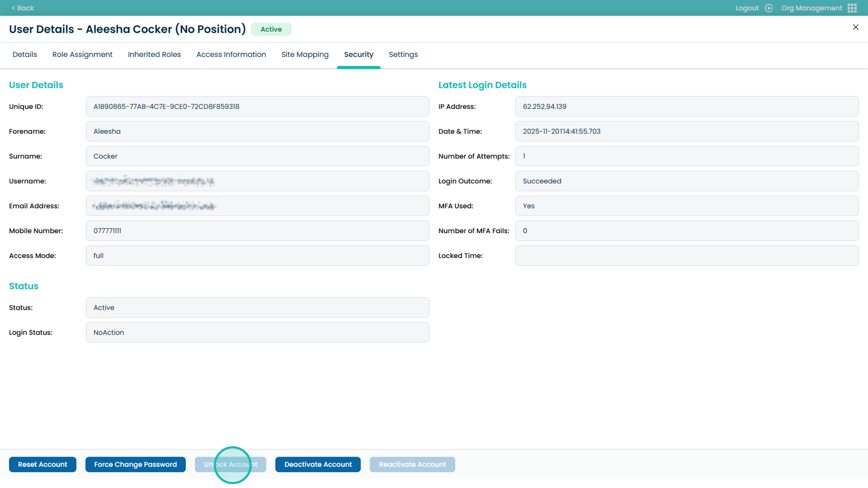The height and width of the screenshot is (488, 868).
Task: Switch to the Details tab
Action: (25, 55)
